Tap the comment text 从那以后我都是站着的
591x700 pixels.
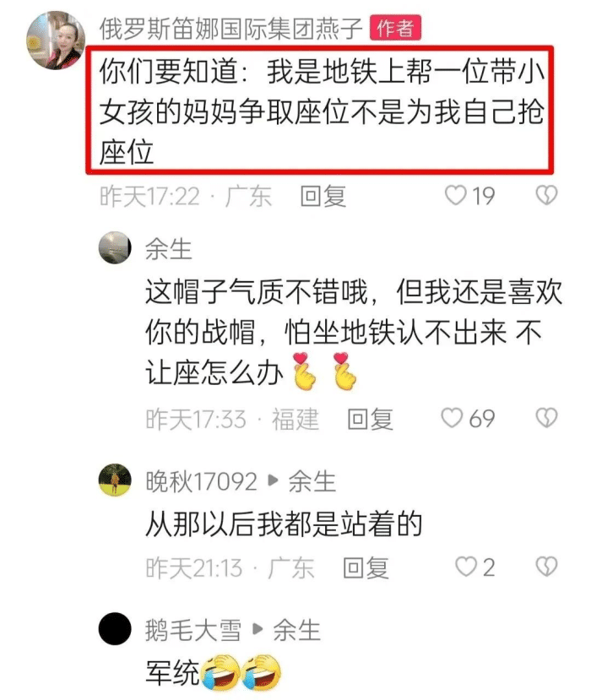[284, 524]
